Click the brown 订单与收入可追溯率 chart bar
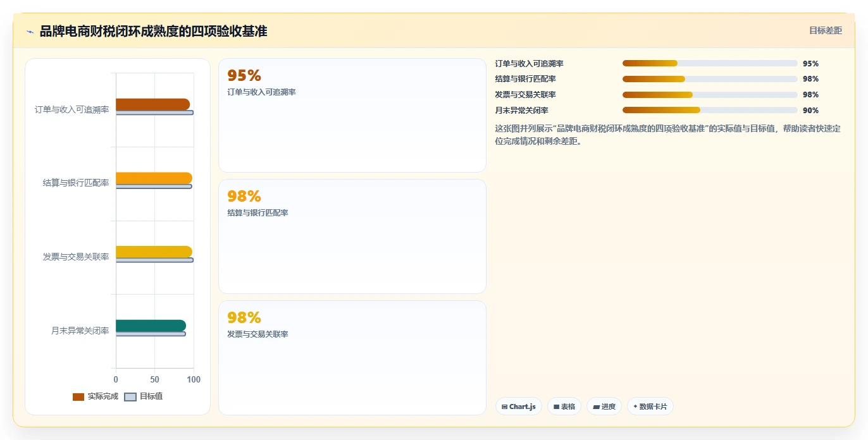This screenshot has width=868, height=440. [x=152, y=104]
